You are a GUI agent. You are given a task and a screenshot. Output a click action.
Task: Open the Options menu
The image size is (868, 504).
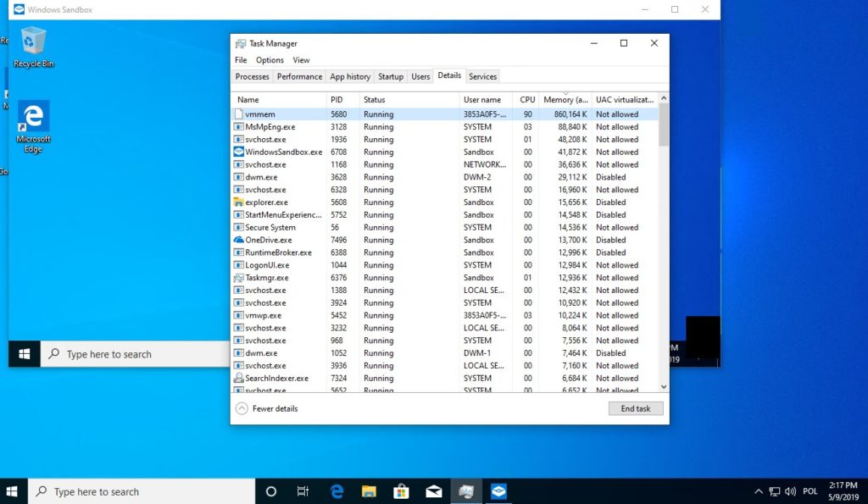(270, 60)
